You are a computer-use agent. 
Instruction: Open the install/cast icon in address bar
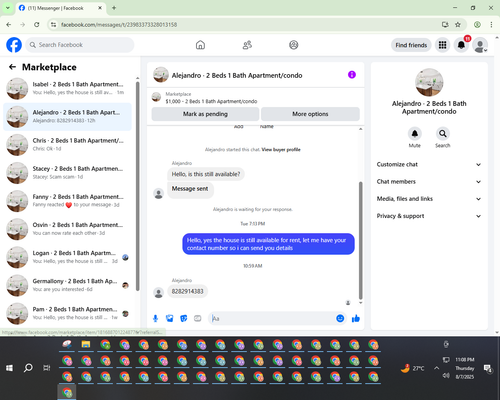[445, 24]
